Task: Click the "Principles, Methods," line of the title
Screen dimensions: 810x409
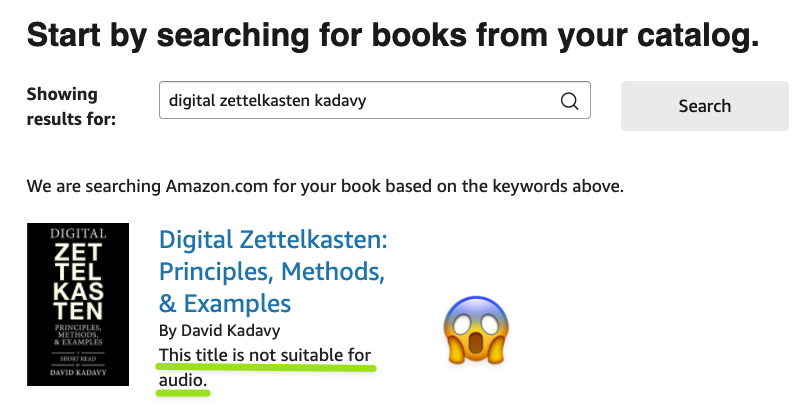Action: click(272, 271)
